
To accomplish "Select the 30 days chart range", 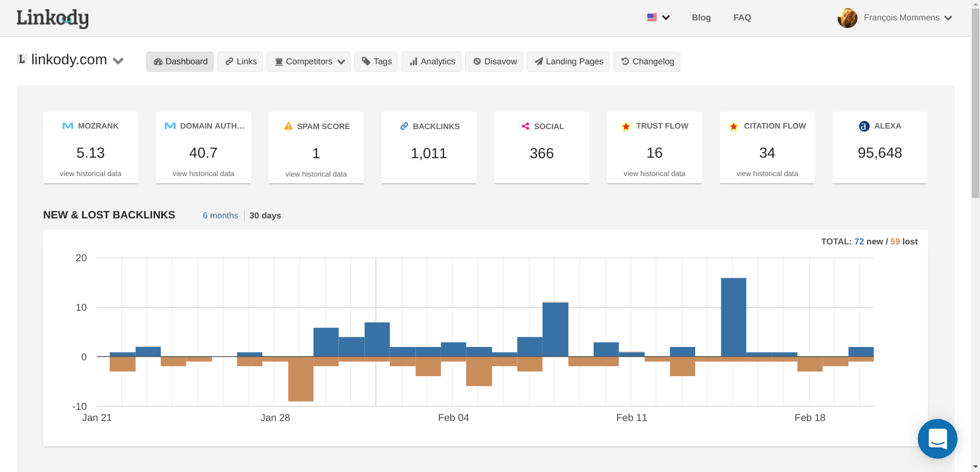I will click(x=265, y=215).
